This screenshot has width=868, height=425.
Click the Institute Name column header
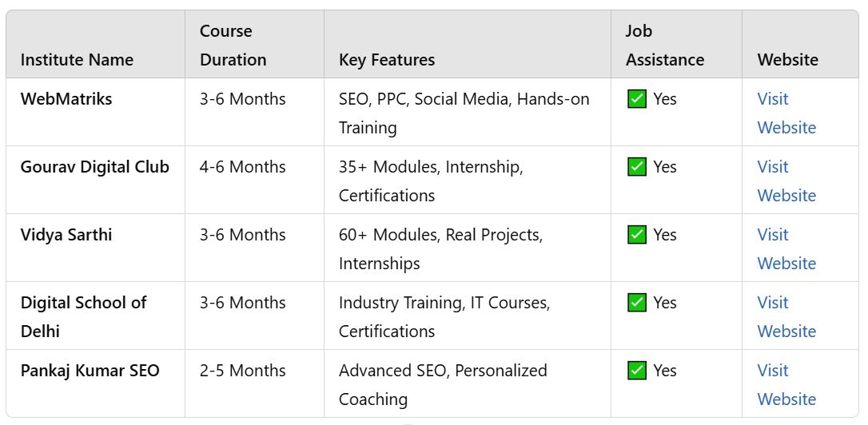pyautogui.click(x=77, y=60)
